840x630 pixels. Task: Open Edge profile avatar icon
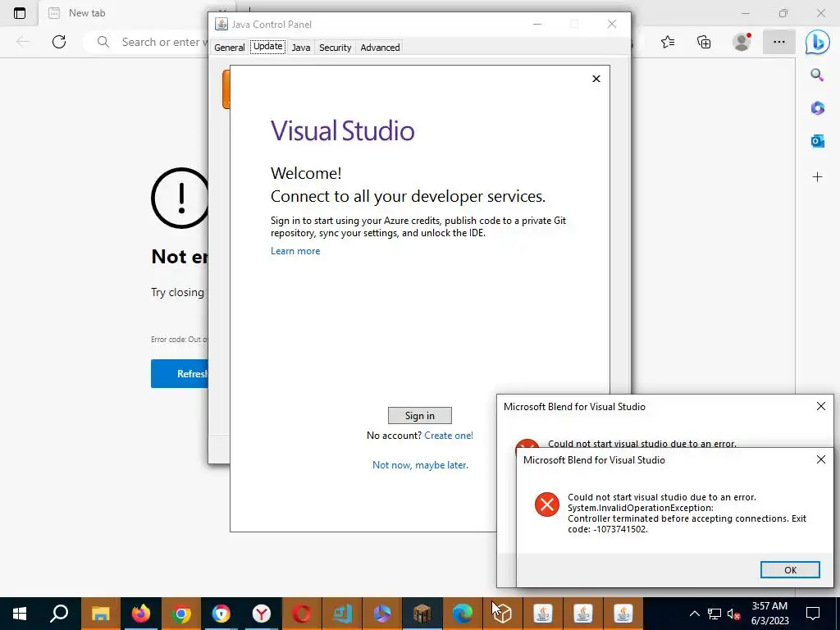(742, 42)
